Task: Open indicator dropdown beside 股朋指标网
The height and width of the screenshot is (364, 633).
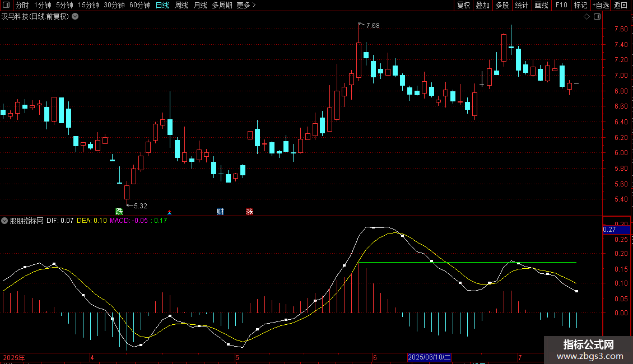Action: [4, 221]
